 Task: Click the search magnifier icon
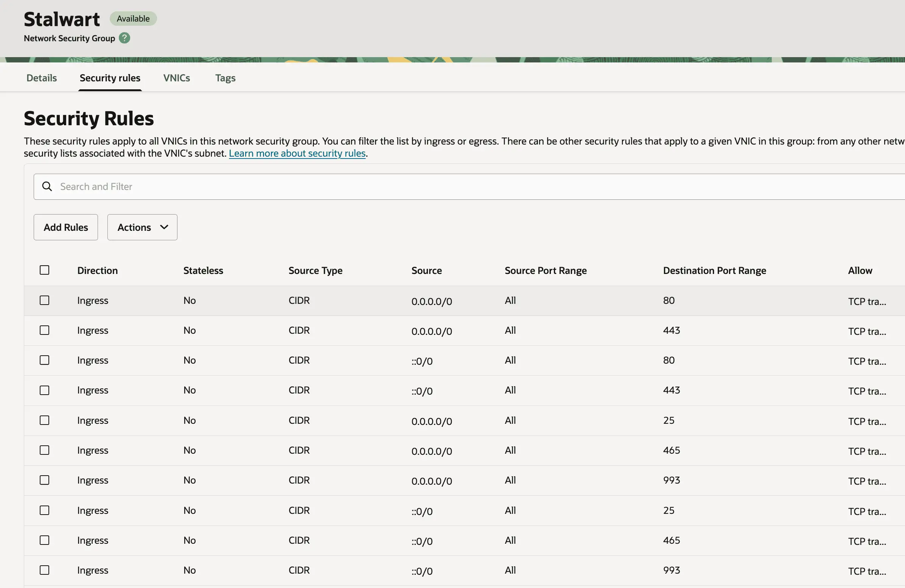coord(47,187)
